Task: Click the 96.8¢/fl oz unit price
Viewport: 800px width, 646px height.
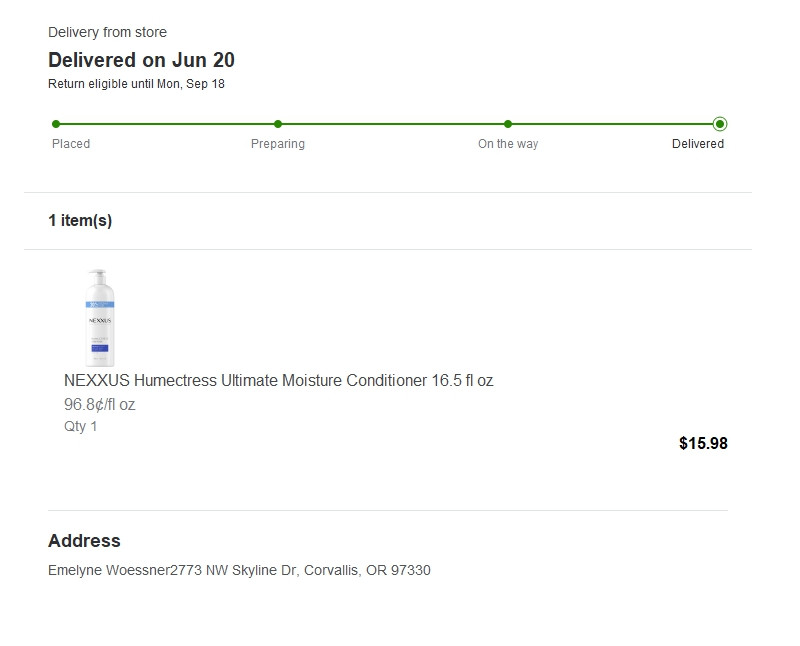Action: click(x=99, y=405)
